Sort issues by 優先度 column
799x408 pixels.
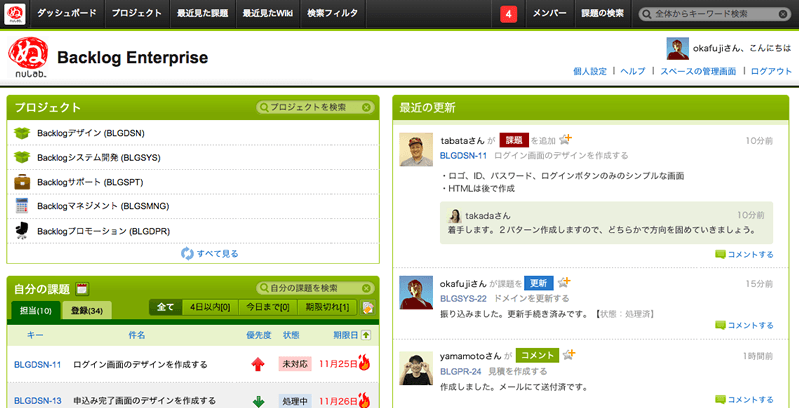[x=259, y=335]
